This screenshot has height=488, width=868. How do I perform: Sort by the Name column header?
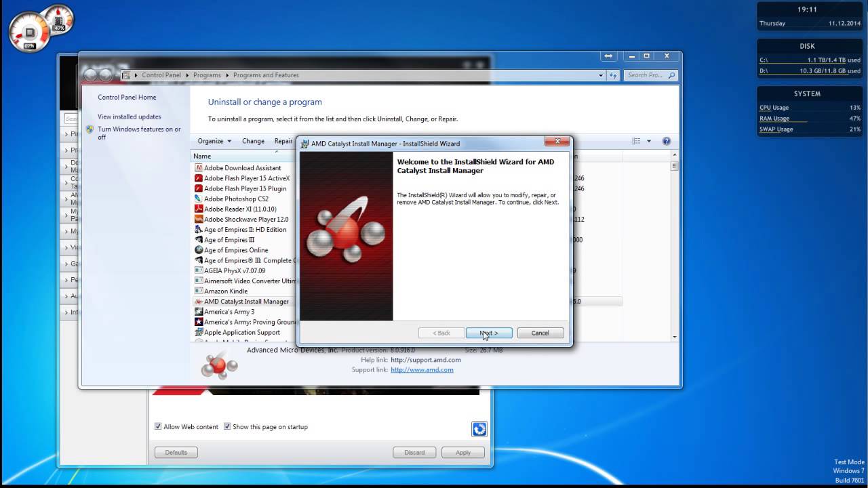pos(243,156)
